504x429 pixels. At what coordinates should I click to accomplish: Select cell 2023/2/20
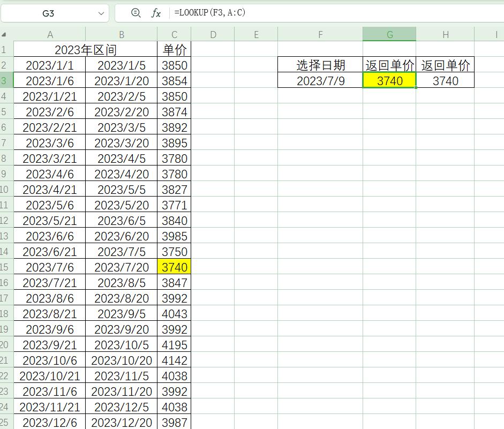pyautogui.click(x=122, y=111)
